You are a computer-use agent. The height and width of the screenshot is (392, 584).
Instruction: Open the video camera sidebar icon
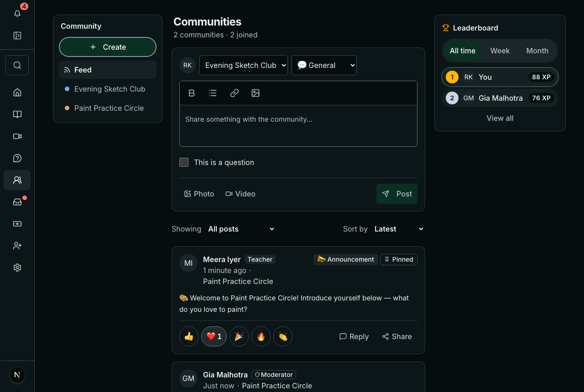coord(17,136)
